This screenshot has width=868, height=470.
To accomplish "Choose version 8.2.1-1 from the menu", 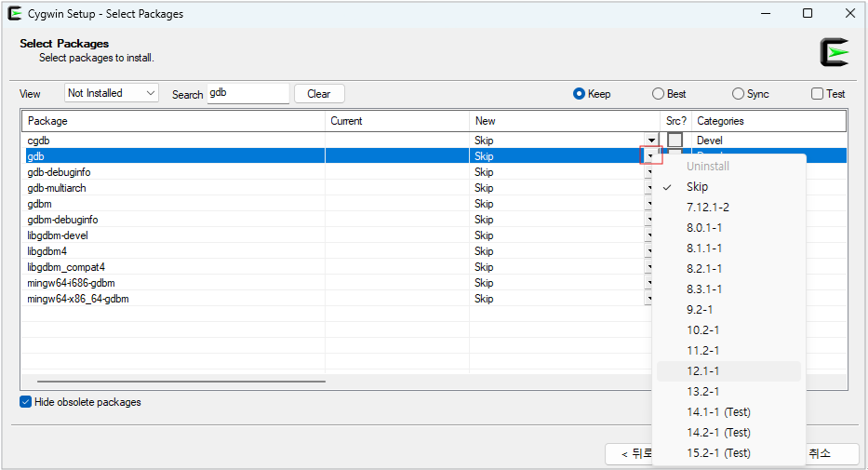I will pos(728,268).
